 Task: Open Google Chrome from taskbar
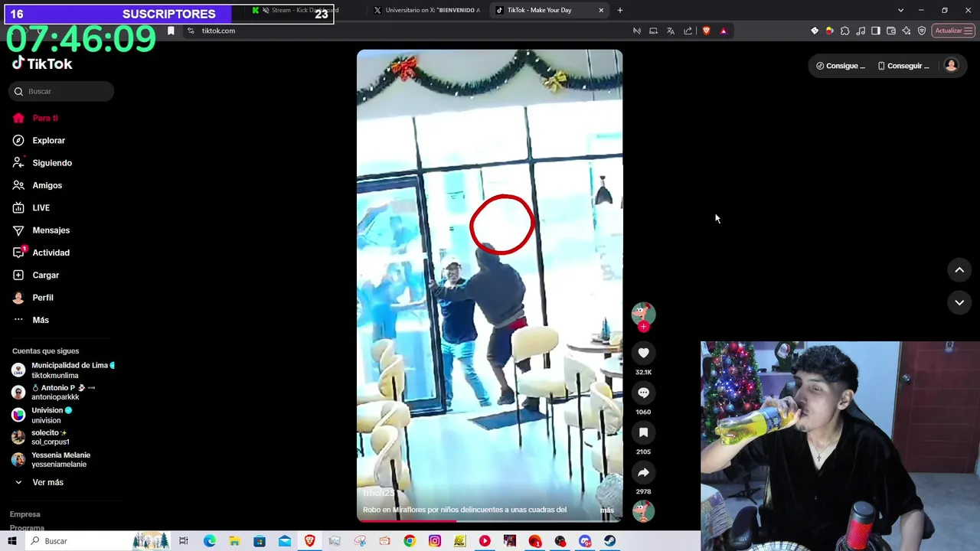pyautogui.click(x=410, y=541)
